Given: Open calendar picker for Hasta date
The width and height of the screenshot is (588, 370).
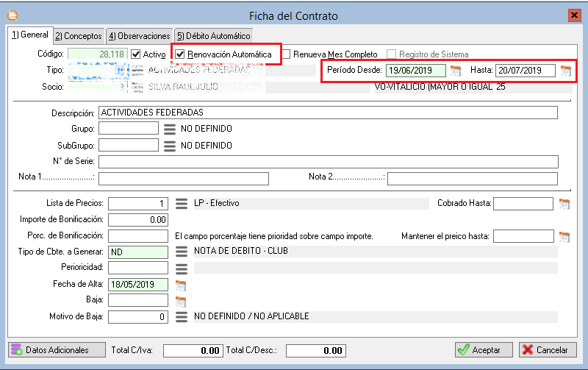Looking at the screenshot, I should pyautogui.click(x=565, y=71).
